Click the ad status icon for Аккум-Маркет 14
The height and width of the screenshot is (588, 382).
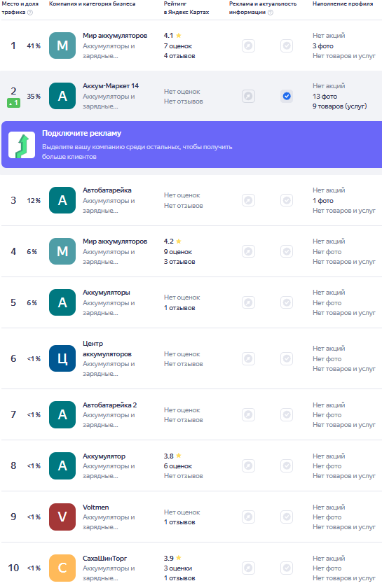click(x=248, y=97)
